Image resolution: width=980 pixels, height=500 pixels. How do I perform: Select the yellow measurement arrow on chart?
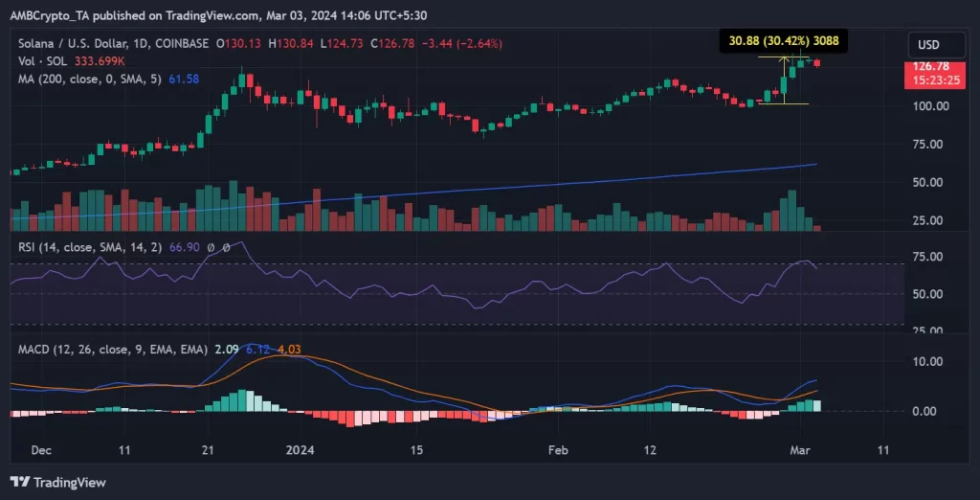click(x=784, y=80)
